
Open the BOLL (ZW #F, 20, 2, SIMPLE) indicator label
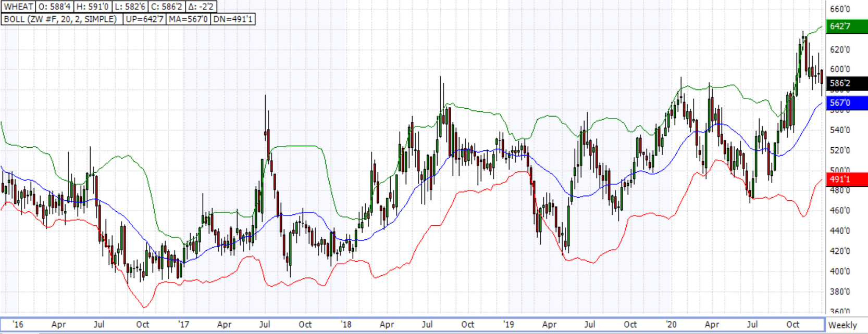point(62,19)
